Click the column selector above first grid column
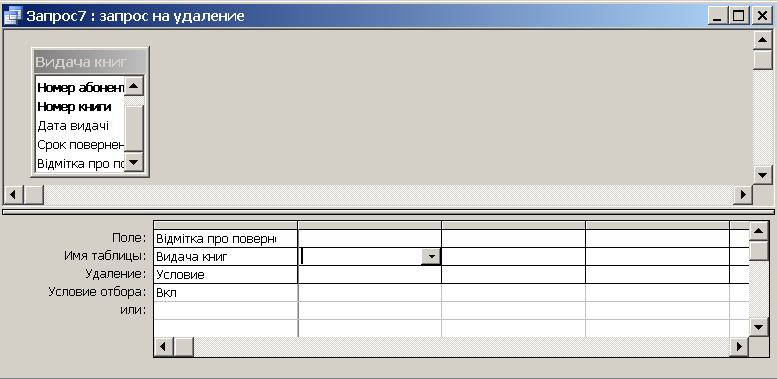 [226, 225]
